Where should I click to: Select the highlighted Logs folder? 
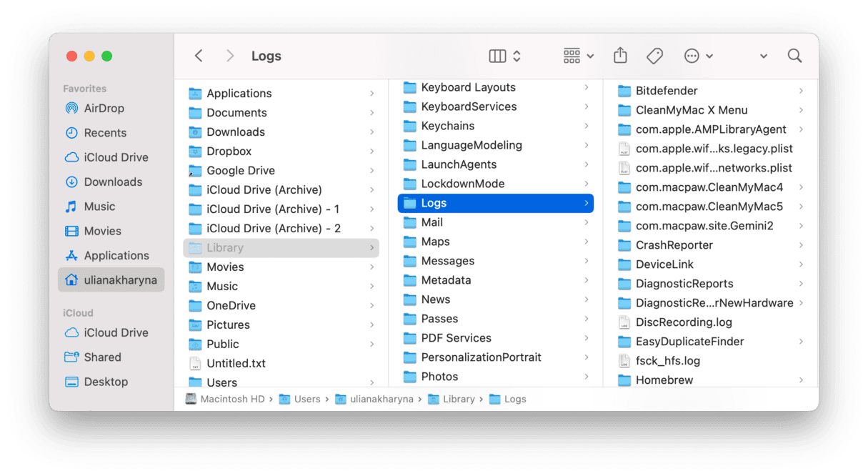[x=496, y=203]
